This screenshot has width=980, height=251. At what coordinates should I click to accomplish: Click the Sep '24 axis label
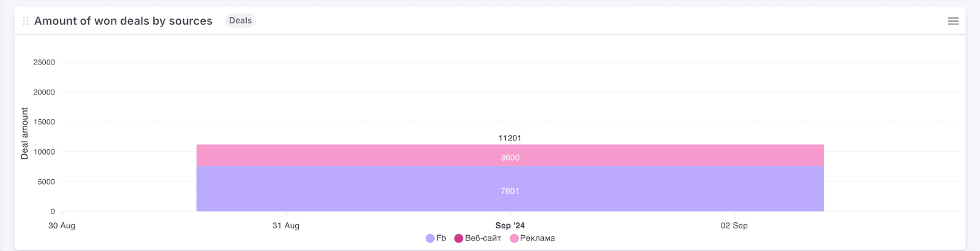[510, 225]
